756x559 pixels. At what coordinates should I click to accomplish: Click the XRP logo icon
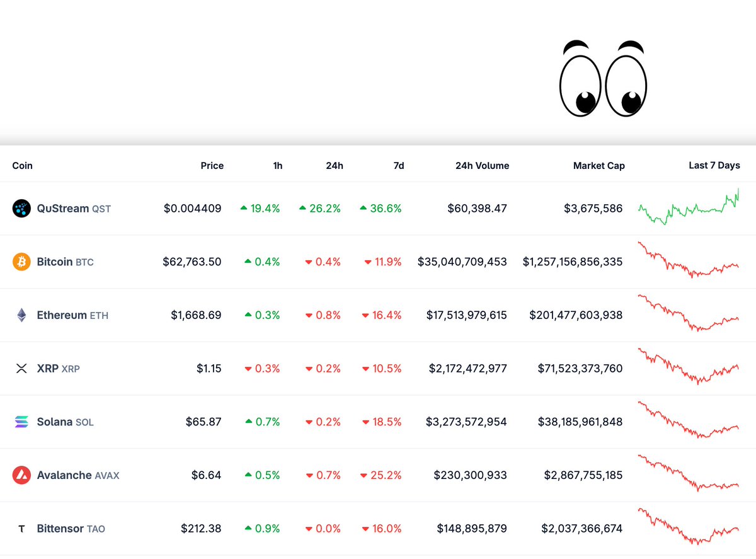(21, 369)
